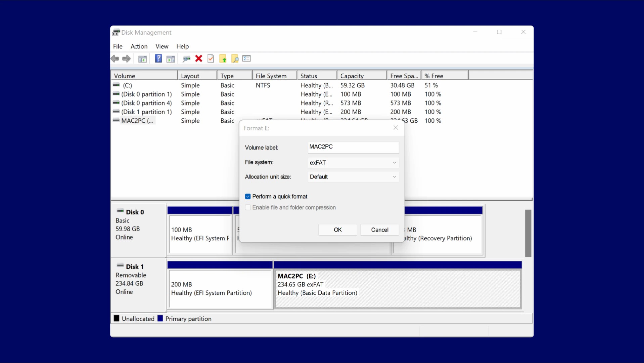
Task: Sort by the File System column header
Action: (275, 76)
